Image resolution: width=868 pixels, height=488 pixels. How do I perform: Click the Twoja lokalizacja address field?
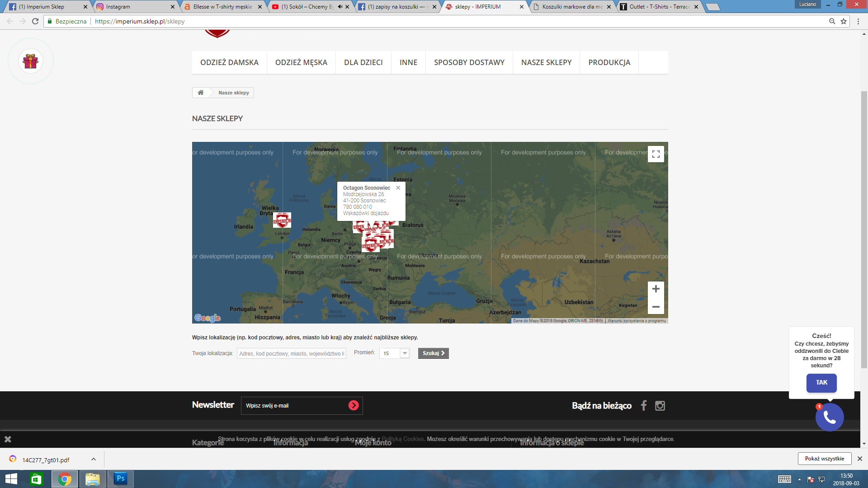pyautogui.click(x=291, y=353)
